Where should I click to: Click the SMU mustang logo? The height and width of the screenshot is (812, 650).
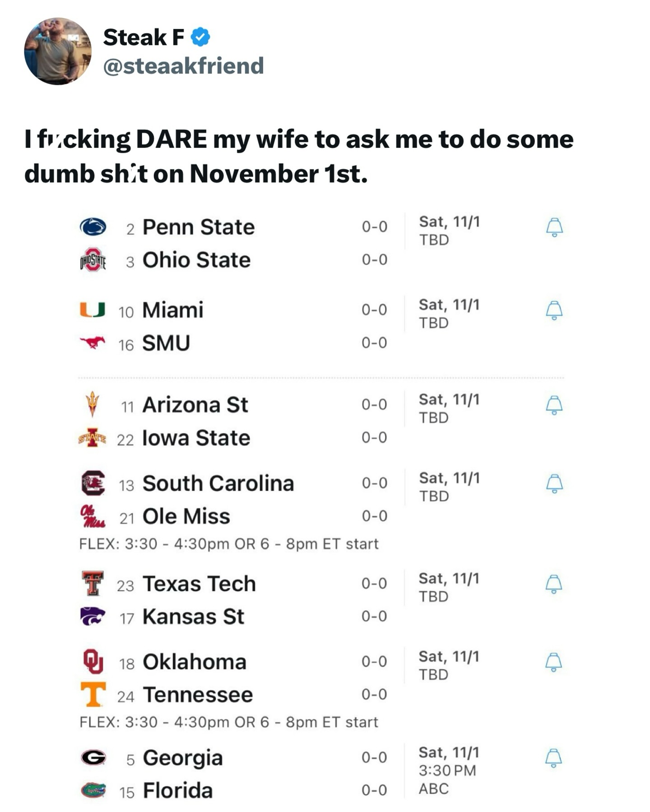[93, 343]
